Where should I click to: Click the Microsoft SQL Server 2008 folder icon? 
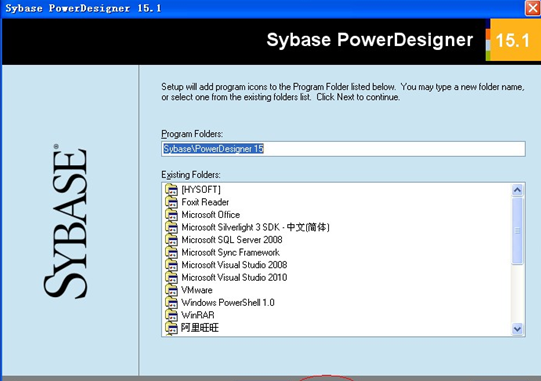pos(171,240)
